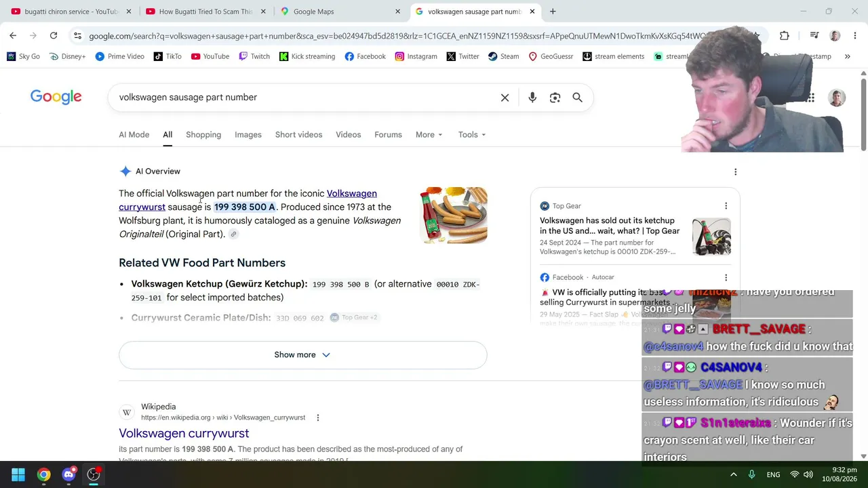View site information for google.com
Screen dimensions: 868x488
(x=77, y=36)
